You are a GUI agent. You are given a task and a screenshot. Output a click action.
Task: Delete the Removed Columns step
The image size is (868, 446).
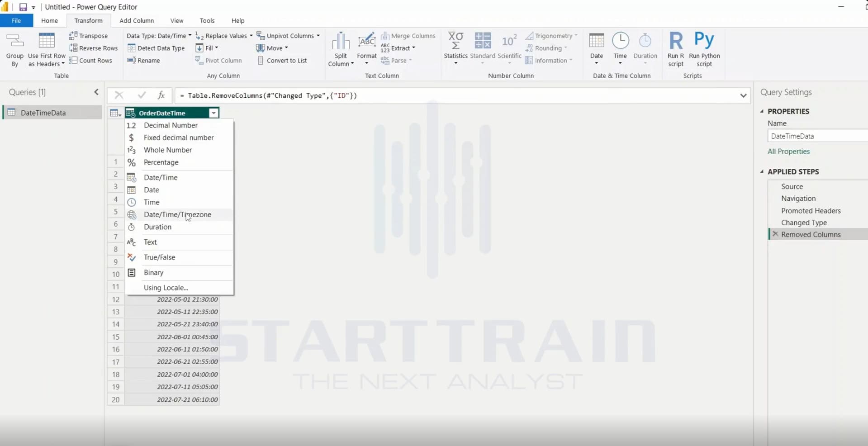click(775, 234)
